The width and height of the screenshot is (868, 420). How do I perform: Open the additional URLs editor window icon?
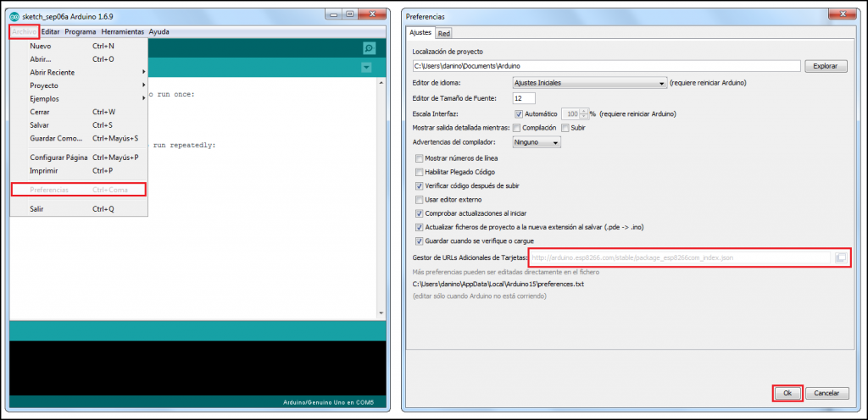click(842, 257)
